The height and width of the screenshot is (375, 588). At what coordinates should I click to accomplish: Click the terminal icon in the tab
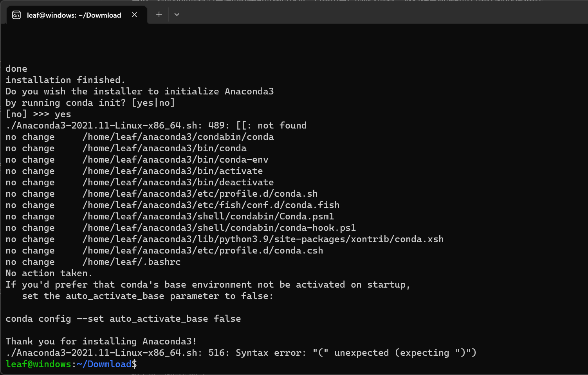point(16,15)
